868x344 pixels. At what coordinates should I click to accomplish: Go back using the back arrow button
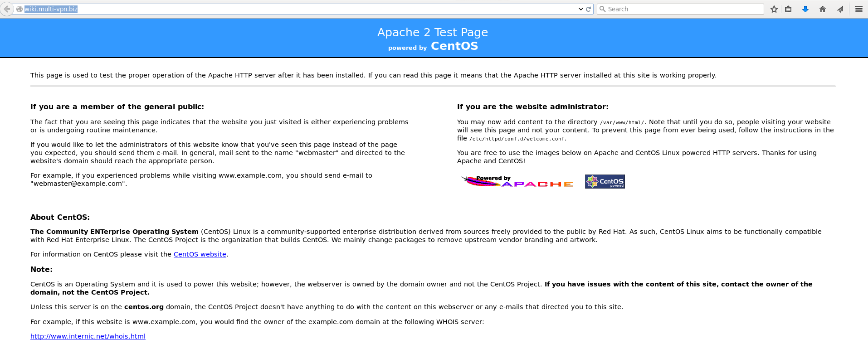click(x=7, y=9)
